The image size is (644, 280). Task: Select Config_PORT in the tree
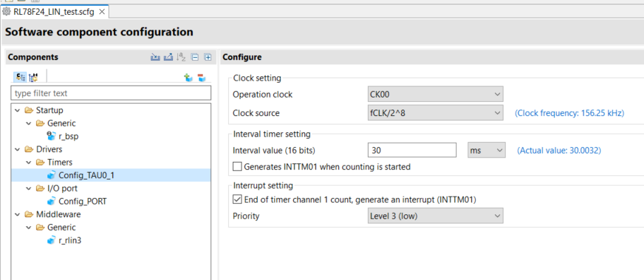coord(83,202)
